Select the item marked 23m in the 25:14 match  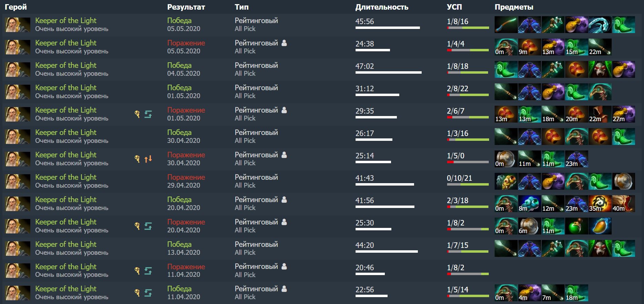click(577, 159)
